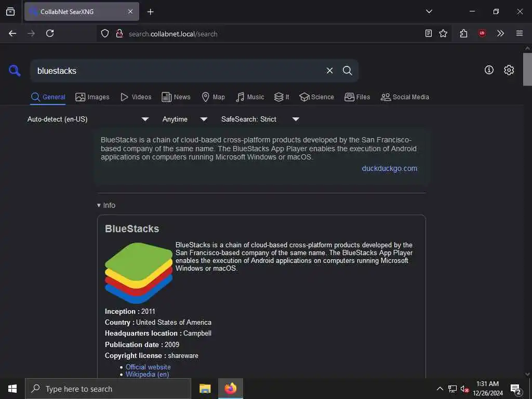Reload the current page
This screenshot has width=532, height=399.
(50, 33)
